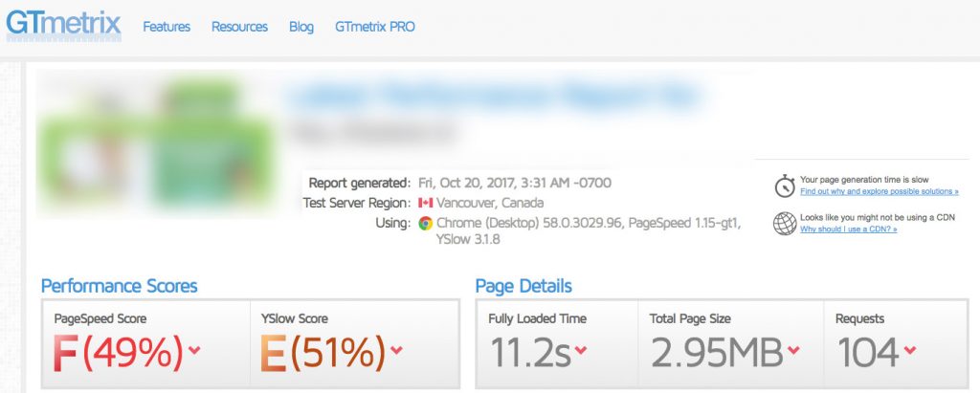Expand the Requests count arrow
The image size is (980, 393).
pos(909,350)
